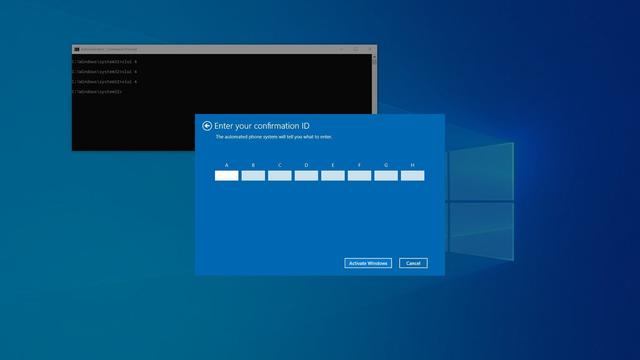Click the Activate Windows button
The image size is (640, 360).
tap(368, 263)
